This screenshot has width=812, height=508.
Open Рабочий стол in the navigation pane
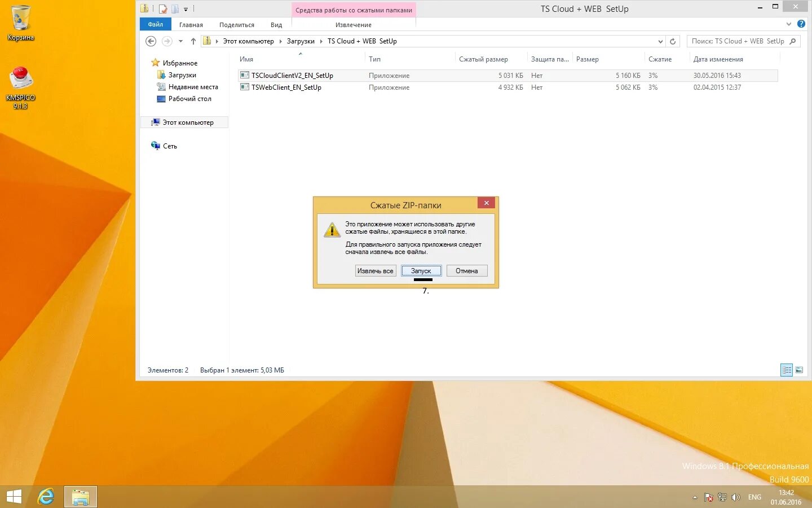click(x=189, y=99)
